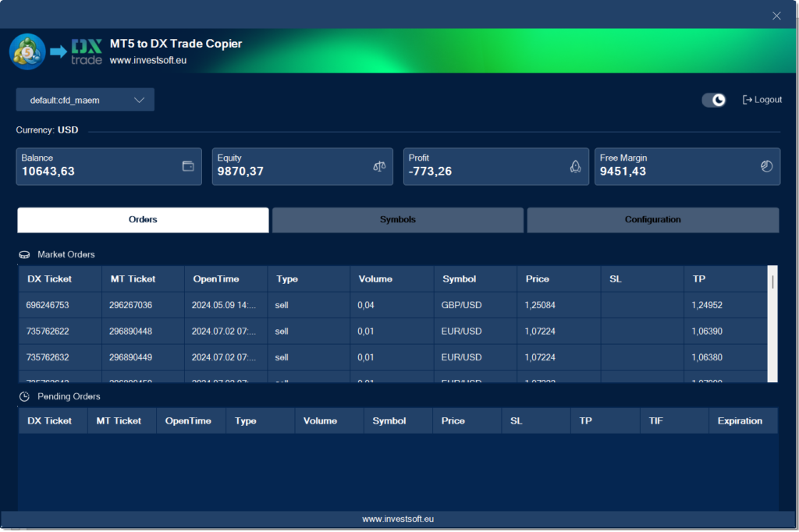Click the Pending Orders clock icon
This screenshot has width=799, height=532.
coord(25,397)
